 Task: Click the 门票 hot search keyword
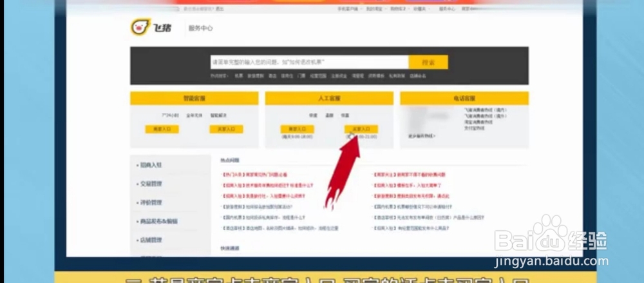301,76
